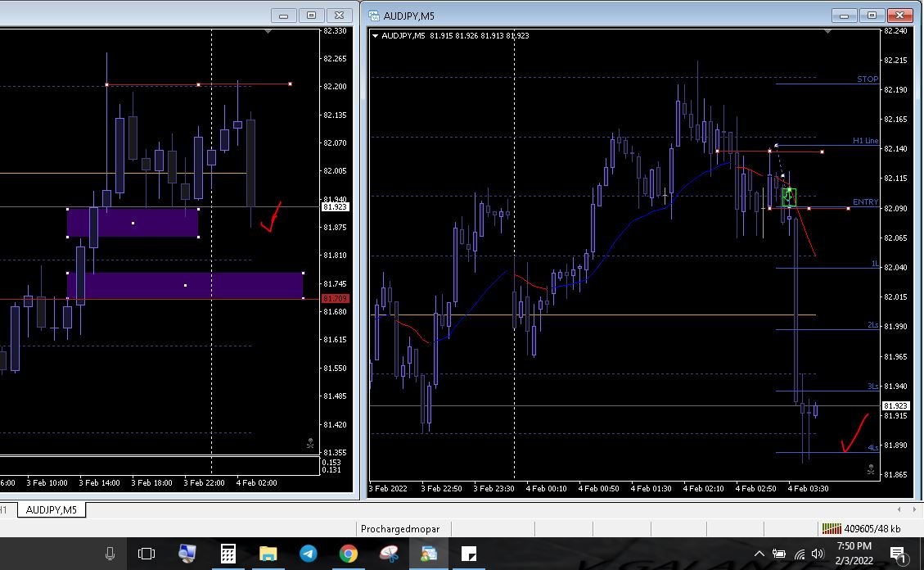Screen dimensions: 924x570
Task: Click the taskbar microphone icon
Action: 110,554
